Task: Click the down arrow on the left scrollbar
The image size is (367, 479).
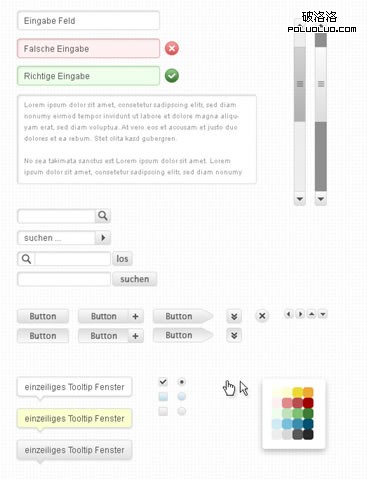Action: (300, 199)
